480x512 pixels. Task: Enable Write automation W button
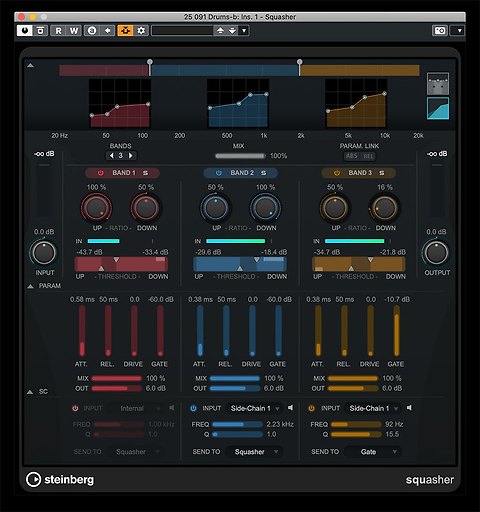point(74,31)
